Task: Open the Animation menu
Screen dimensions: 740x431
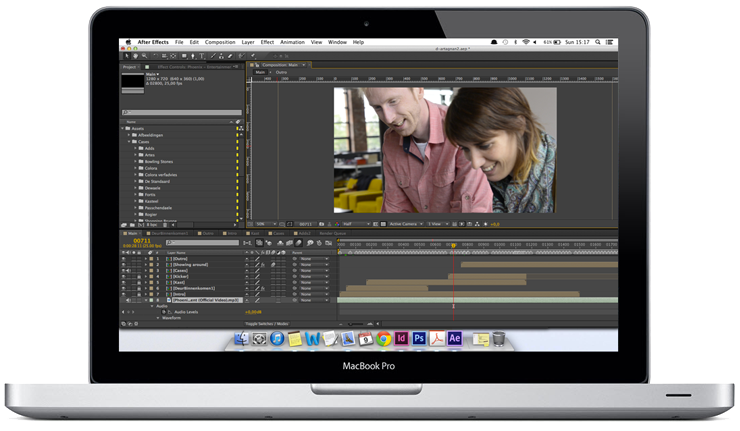Action: tap(293, 42)
